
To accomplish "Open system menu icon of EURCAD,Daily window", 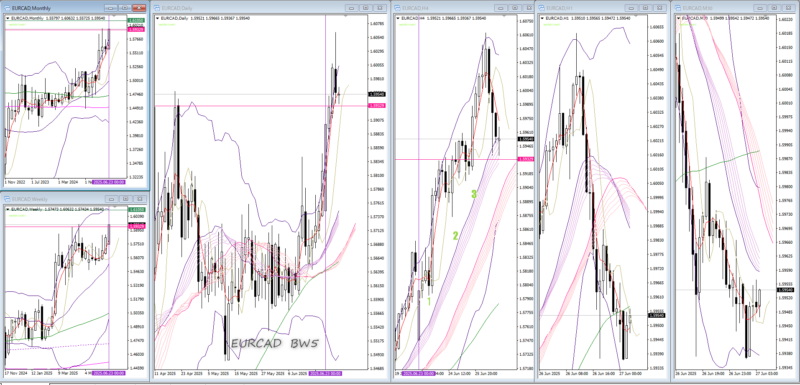I will coord(157,8).
